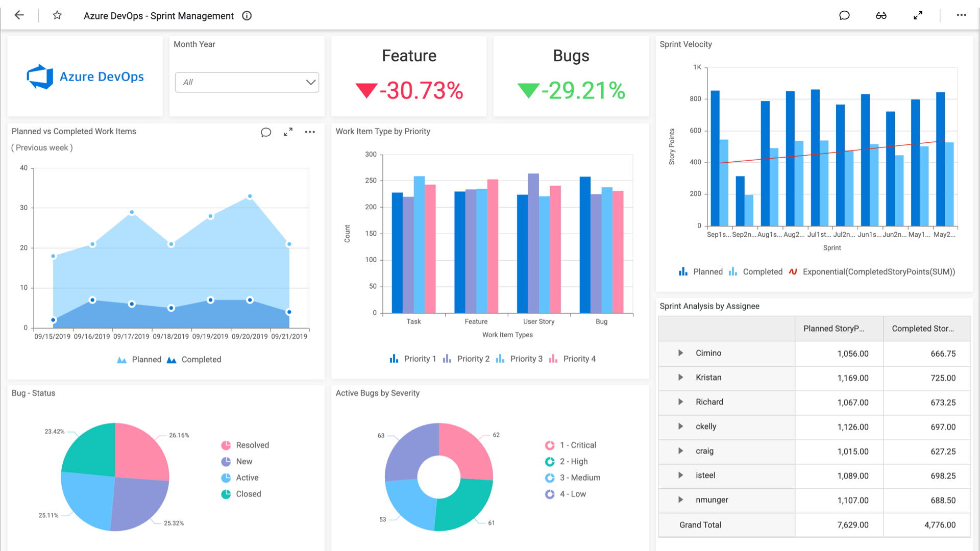The image size is (980, 551).
Task: Click the ellipsis menu icon on chart panel
Action: pyautogui.click(x=310, y=132)
